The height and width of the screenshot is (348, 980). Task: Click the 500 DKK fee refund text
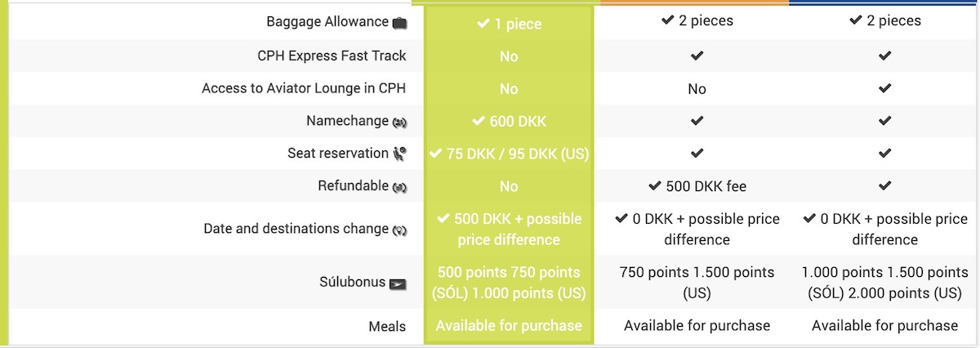pyautogui.click(x=697, y=186)
